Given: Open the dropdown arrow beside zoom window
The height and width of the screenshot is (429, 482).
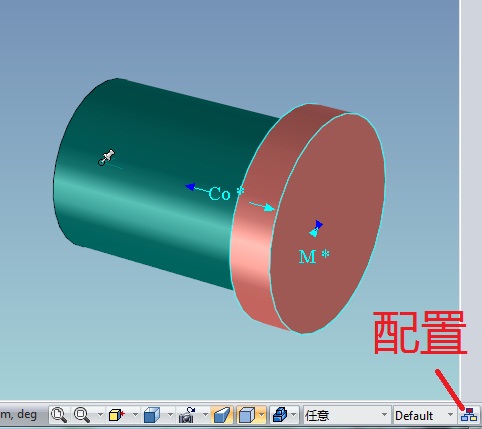Looking at the screenshot, I should click(100, 415).
